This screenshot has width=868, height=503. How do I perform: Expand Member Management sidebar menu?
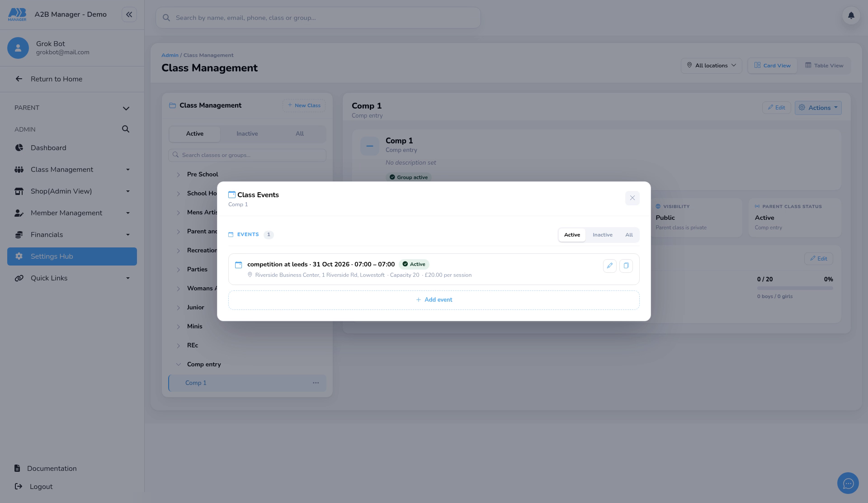(72, 213)
